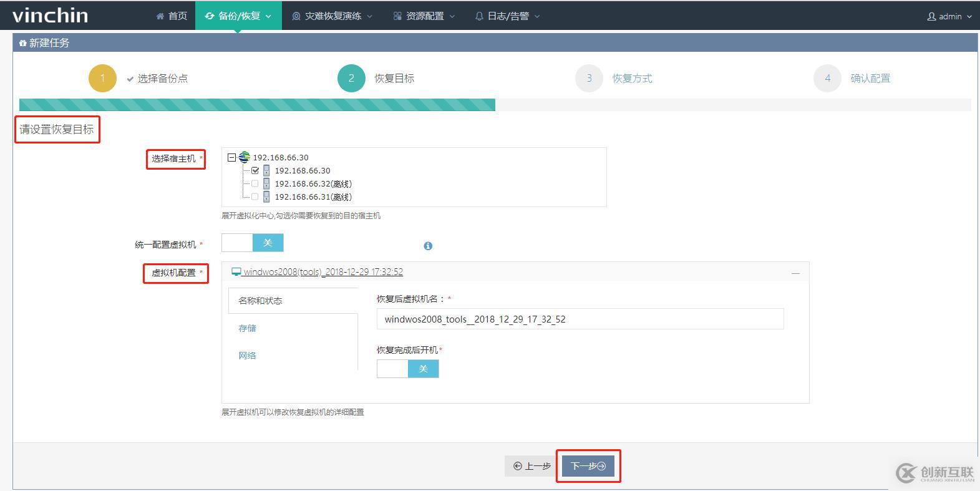Open the 资源配置 menu
The width and height of the screenshot is (980, 491).
click(x=424, y=16)
